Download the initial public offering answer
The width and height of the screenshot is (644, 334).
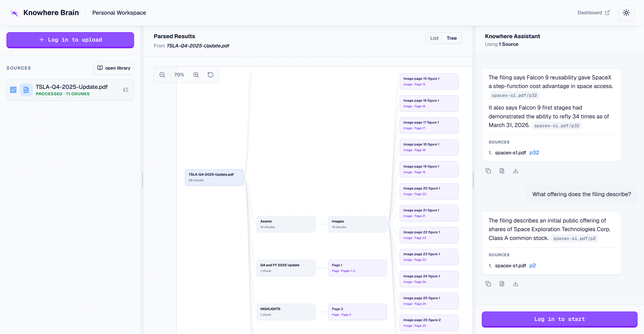pyautogui.click(x=515, y=284)
